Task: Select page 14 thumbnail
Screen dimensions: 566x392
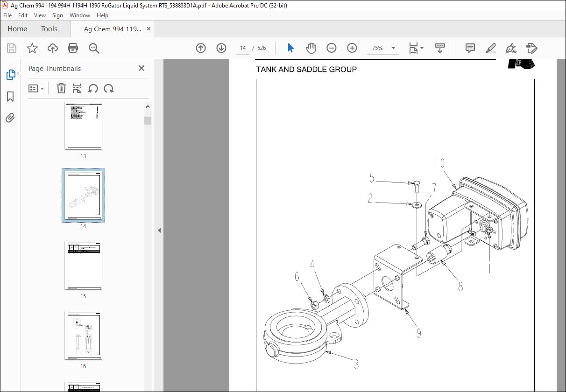Action: [83, 196]
